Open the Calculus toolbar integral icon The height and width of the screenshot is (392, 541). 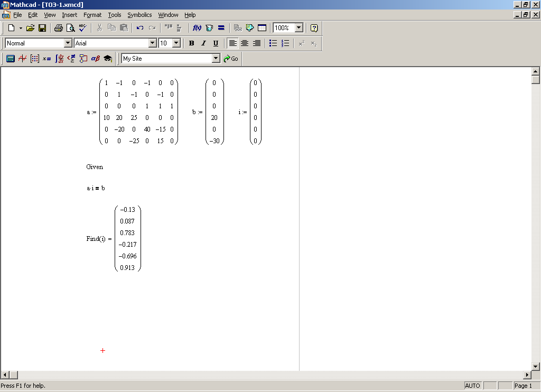coord(59,59)
